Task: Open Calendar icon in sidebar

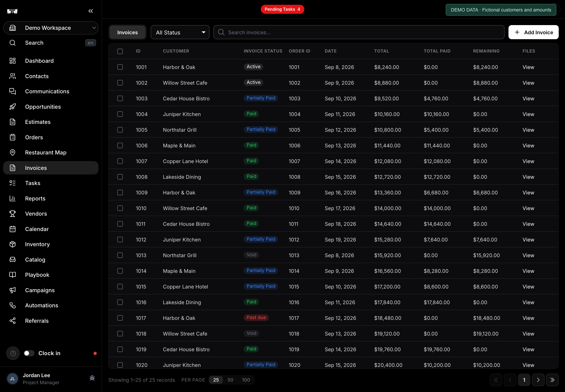Action: (13, 229)
